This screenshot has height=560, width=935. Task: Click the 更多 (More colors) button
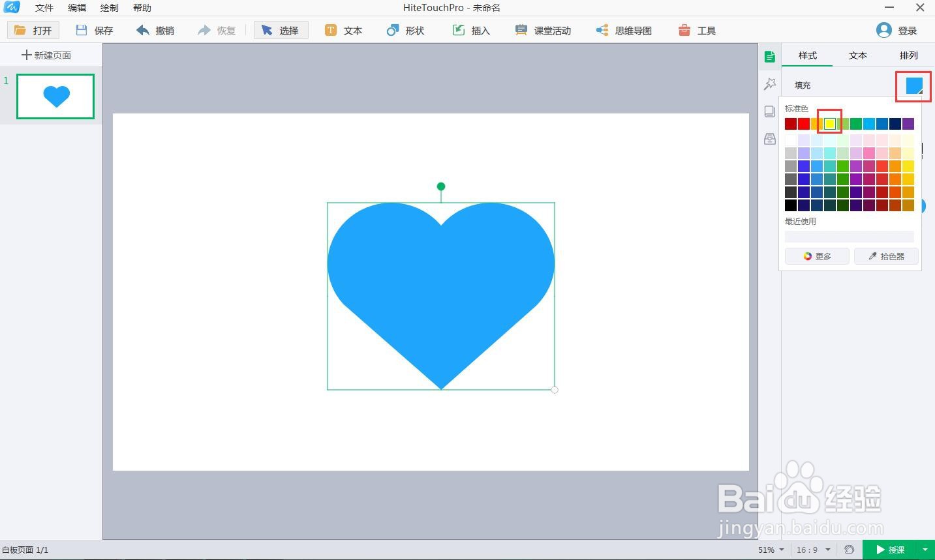click(816, 256)
